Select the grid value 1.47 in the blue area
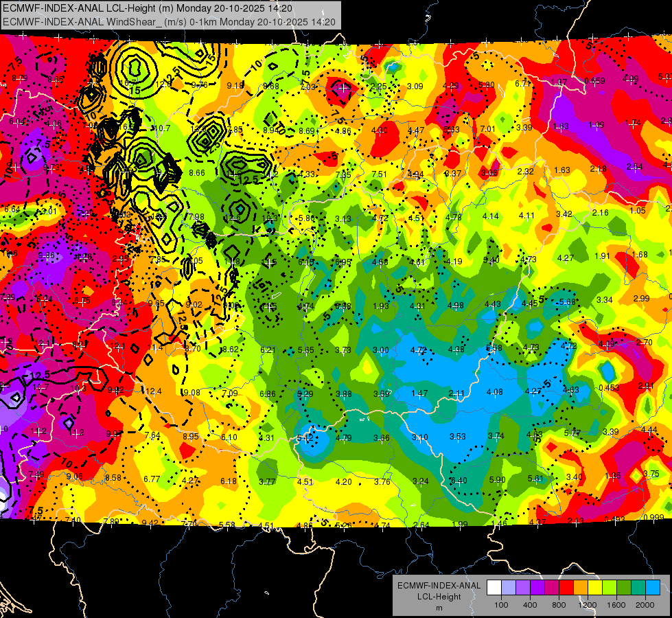This screenshot has height=618, width=672. click(x=419, y=393)
